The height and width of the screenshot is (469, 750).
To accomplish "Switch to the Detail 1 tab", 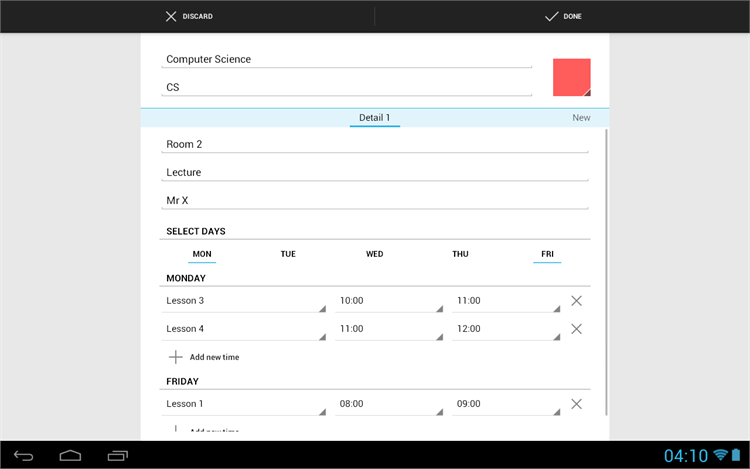I will click(374, 118).
